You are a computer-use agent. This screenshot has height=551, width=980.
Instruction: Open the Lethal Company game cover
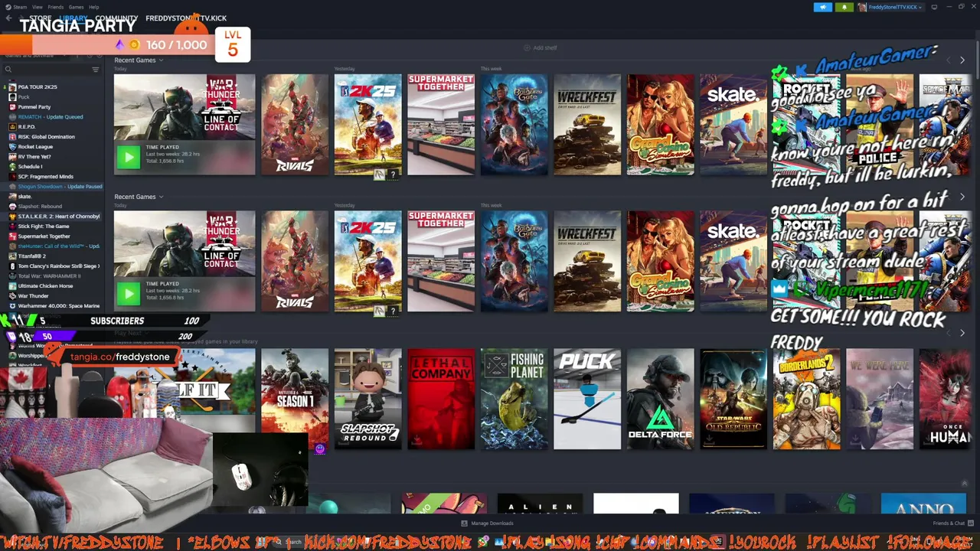[x=441, y=399]
